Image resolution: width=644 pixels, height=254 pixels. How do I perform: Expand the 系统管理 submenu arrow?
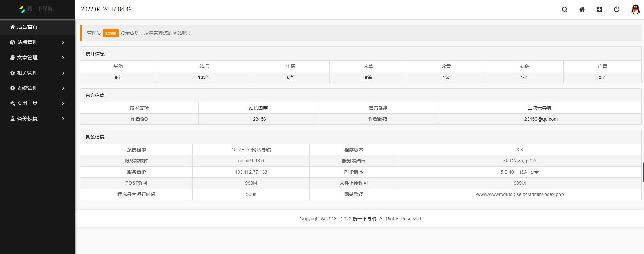point(63,88)
